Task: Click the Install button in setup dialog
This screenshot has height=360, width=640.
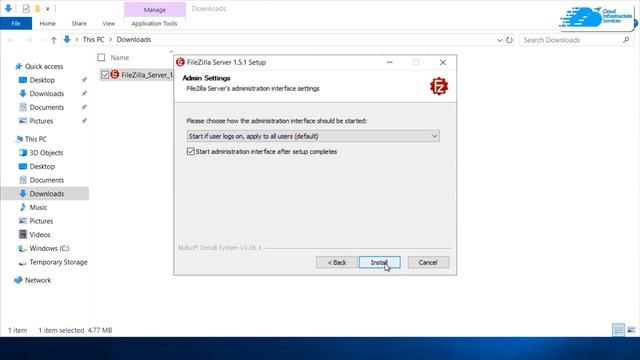Action: [380, 262]
